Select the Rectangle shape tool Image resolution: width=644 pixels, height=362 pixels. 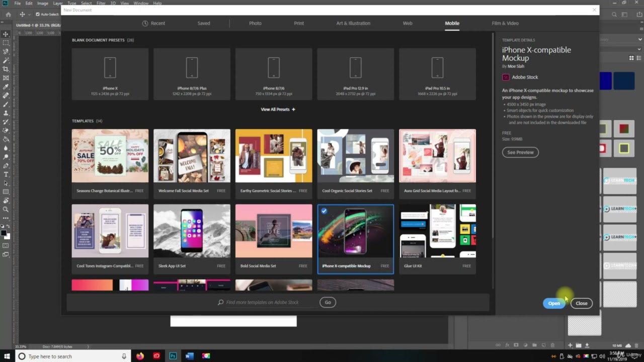click(x=6, y=192)
